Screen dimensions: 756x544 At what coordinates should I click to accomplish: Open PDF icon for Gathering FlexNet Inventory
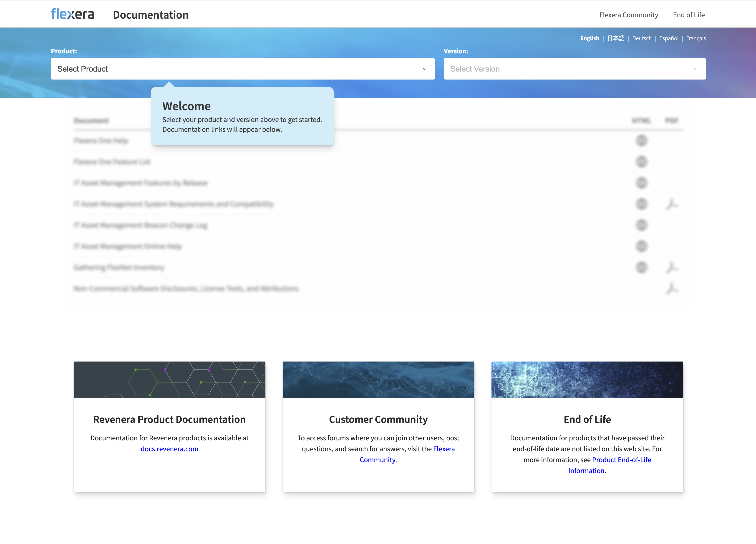pyautogui.click(x=672, y=267)
